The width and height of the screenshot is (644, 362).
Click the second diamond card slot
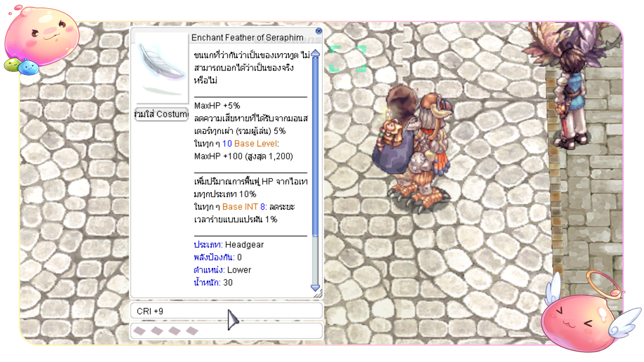pos(157,331)
